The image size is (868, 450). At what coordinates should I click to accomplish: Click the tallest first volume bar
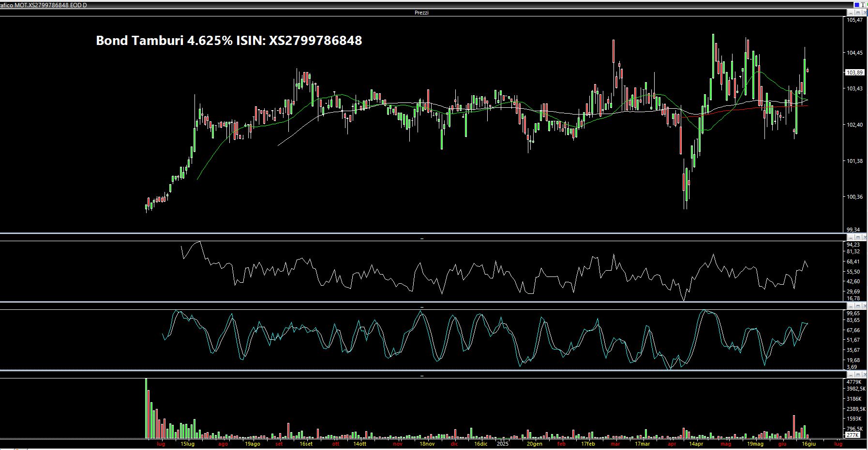coord(146,408)
